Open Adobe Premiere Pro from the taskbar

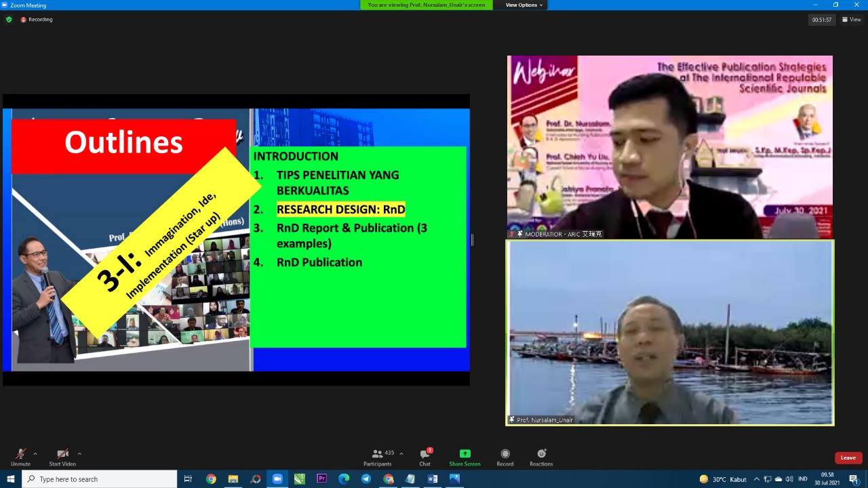coord(322,479)
